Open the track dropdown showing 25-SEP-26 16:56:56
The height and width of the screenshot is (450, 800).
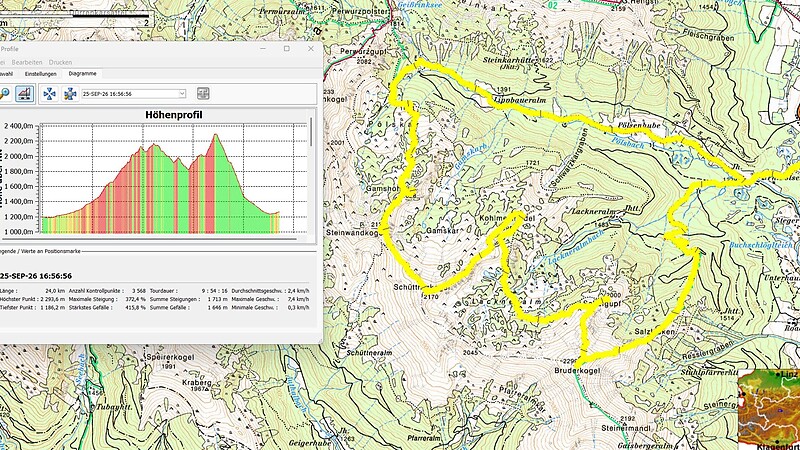pyautogui.click(x=134, y=94)
